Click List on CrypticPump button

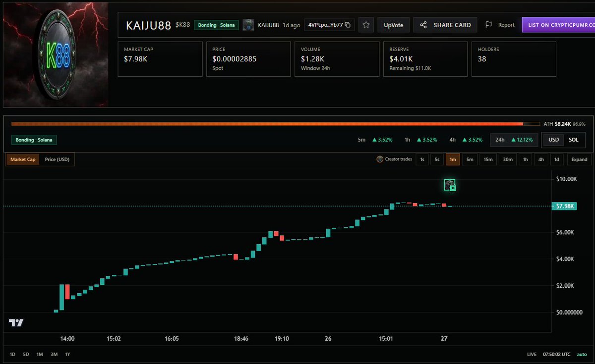pos(558,25)
